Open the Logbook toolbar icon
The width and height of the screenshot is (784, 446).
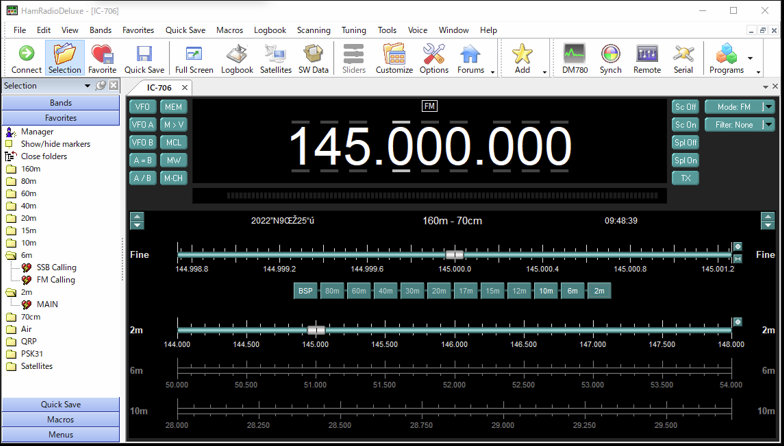[237, 58]
